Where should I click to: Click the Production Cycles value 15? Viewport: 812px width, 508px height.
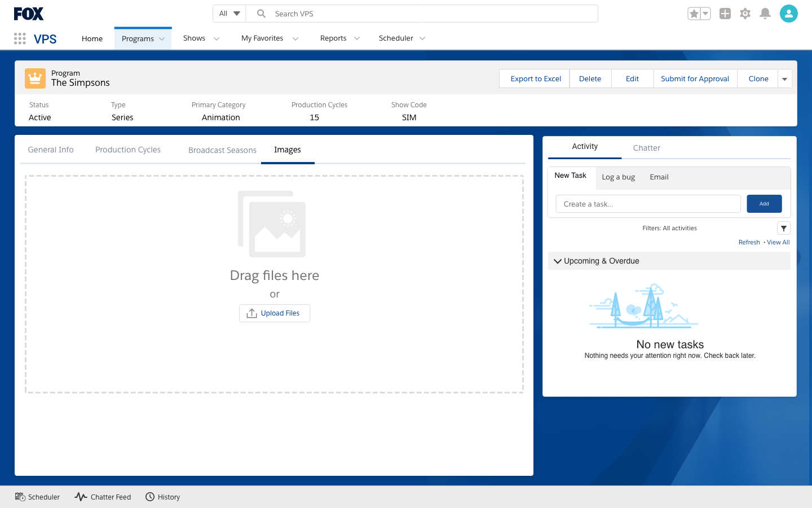coord(315,117)
